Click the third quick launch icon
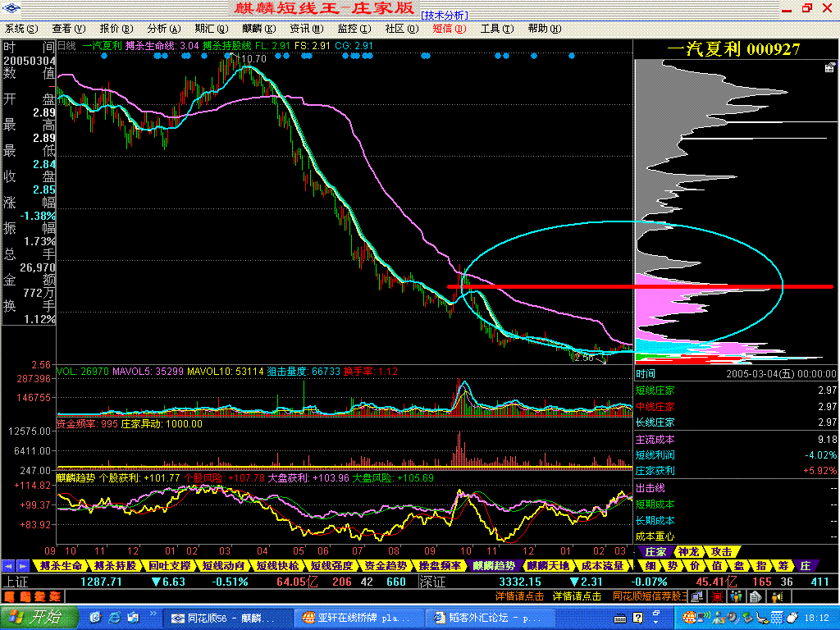This screenshot has width=840, height=630. coord(132,619)
